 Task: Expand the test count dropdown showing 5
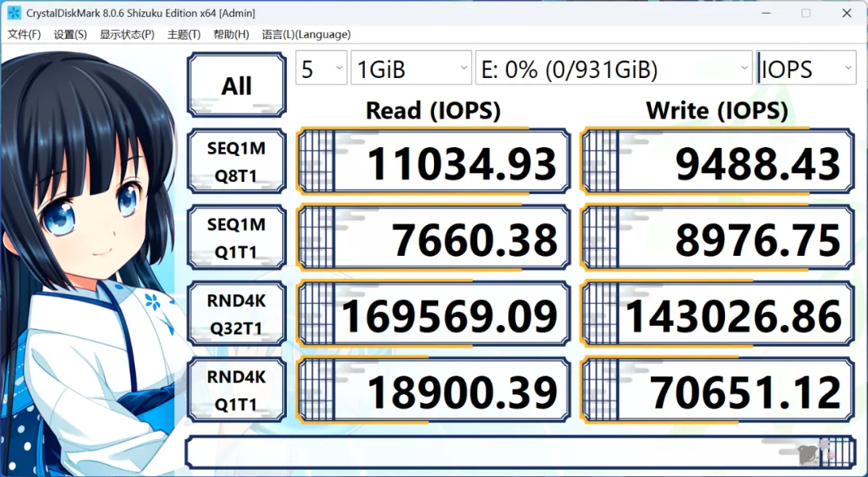point(321,68)
